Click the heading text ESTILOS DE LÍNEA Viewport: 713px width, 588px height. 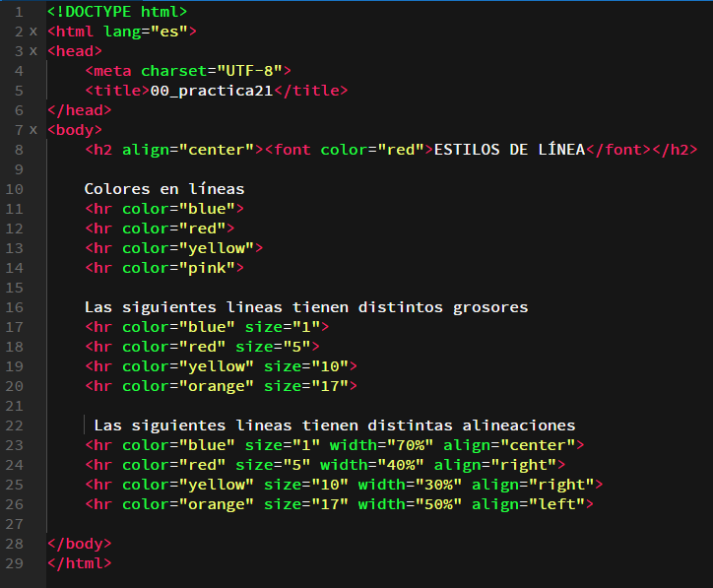coord(509,150)
